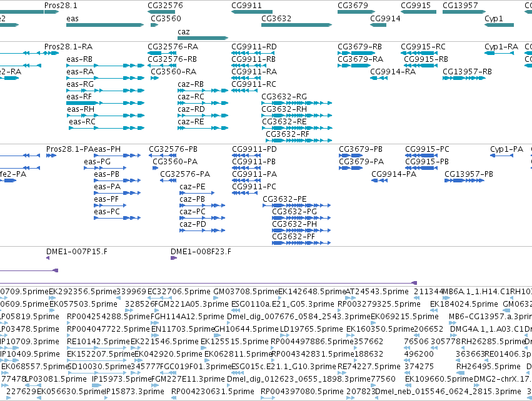Select the CG3560-PA protein label
This screenshot has height=401, width=532.
(175, 162)
